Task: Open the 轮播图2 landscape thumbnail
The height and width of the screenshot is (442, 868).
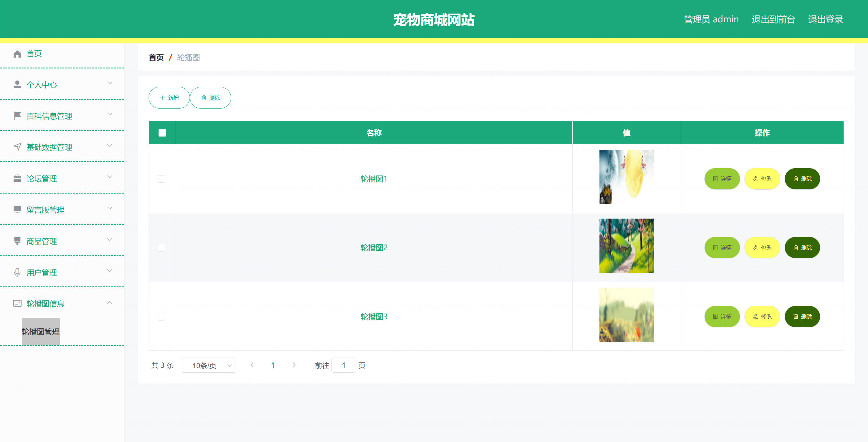Action: pyautogui.click(x=626, y=246)
